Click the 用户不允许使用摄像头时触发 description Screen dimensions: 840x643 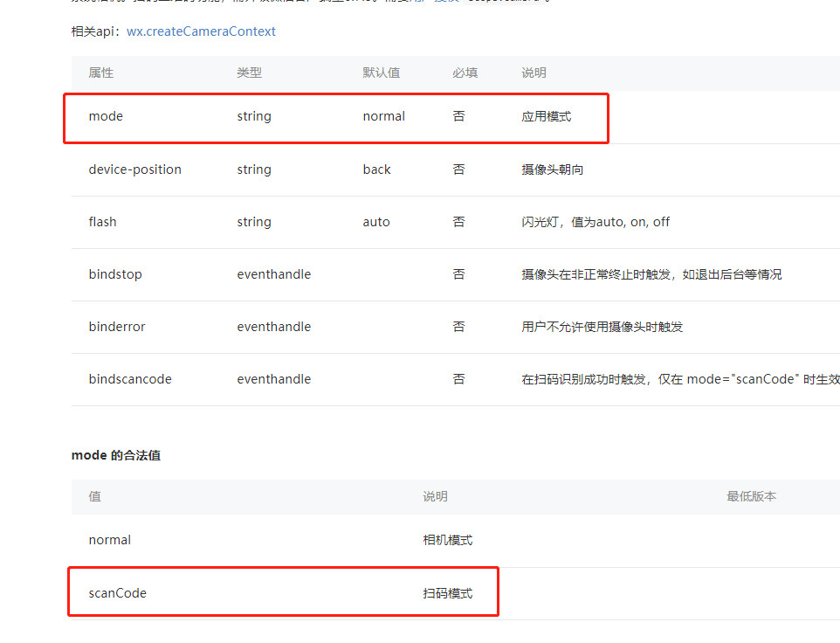click(602, 327)
